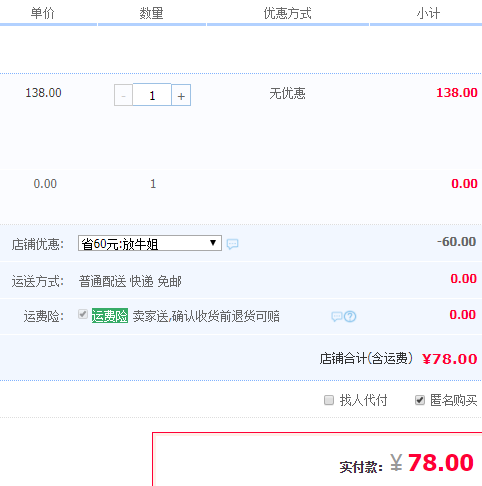Toggle the 运费险 checkbox
The width and height of the screenshot is (482, 486).
pos(83,314)
